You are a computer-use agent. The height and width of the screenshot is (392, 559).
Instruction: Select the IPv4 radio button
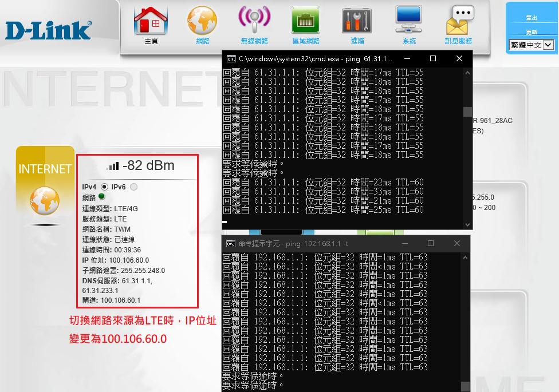click(x=104, y=187)
